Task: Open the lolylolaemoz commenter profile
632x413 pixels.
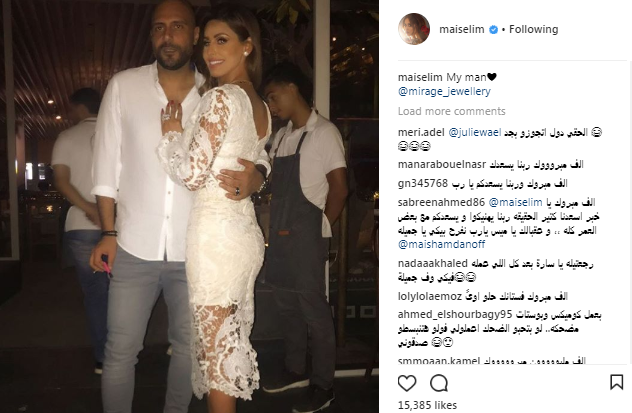Action: [429, 297]
